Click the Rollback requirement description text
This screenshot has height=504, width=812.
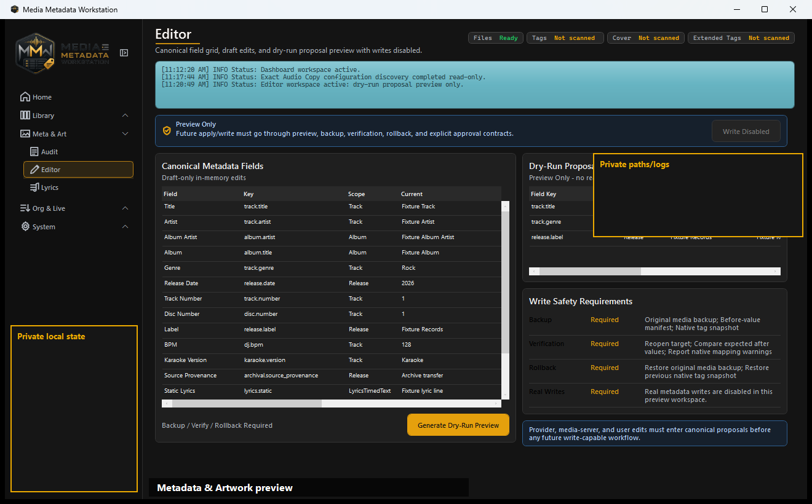707,372
